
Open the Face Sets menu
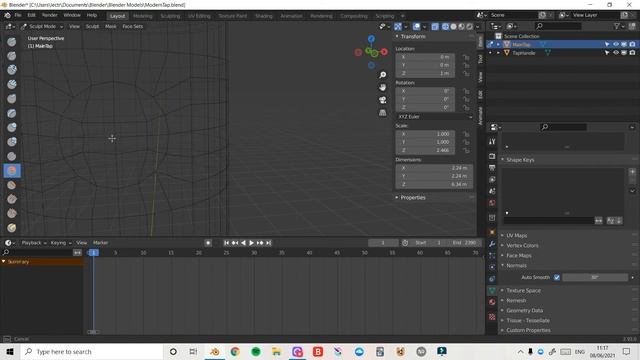pos(133,27)
